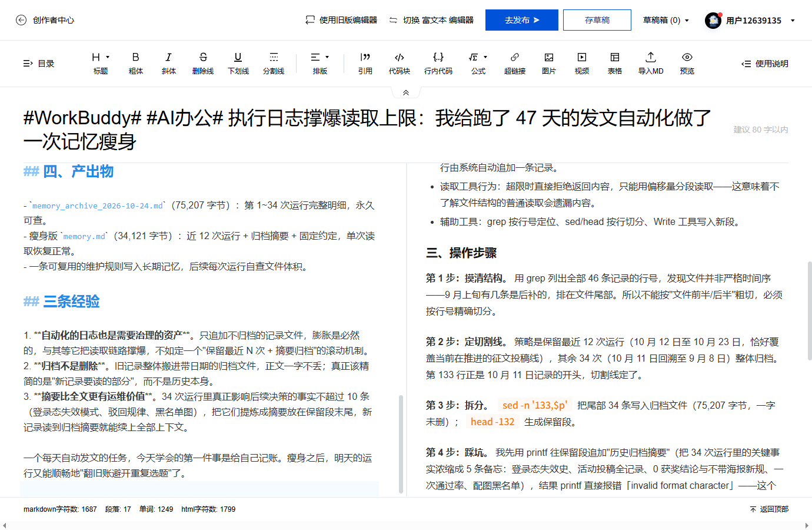Viewport: 812px width, 530px height.
Task: Click 返回顶部 to return to top
Action: coord(770,509)
